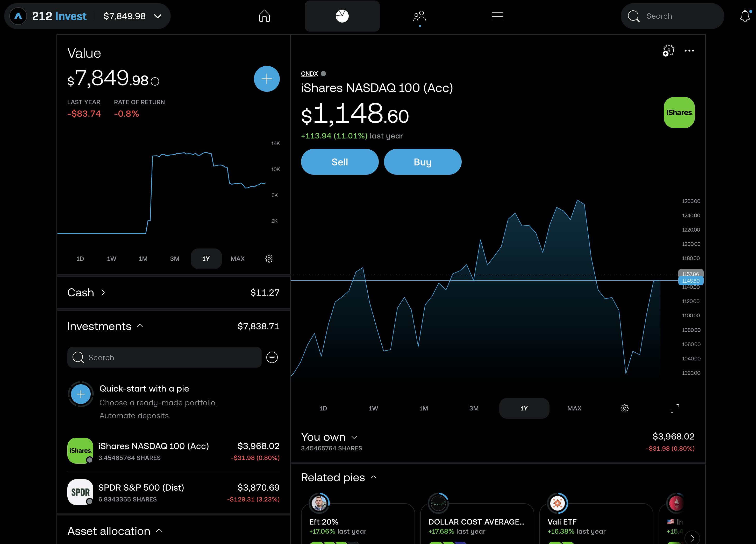
Task: Expand the You own shares details
Action: [354, 437]
